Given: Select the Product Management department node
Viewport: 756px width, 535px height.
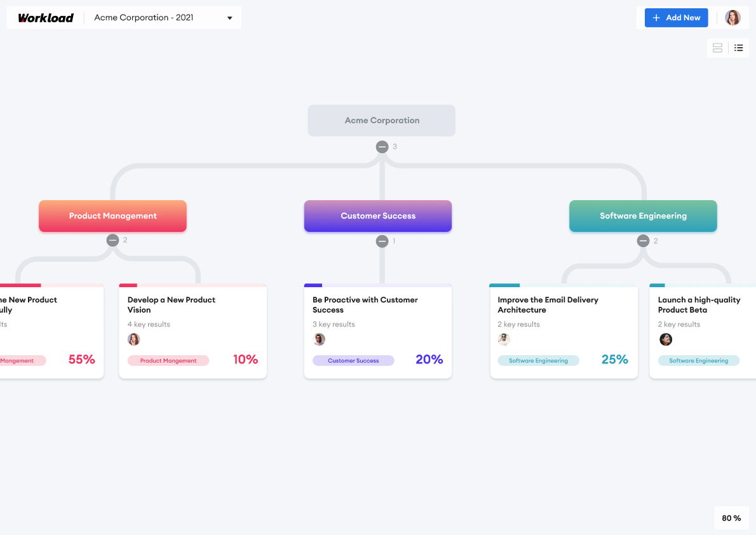Looking at the screenshot, I should pos(112,216).
